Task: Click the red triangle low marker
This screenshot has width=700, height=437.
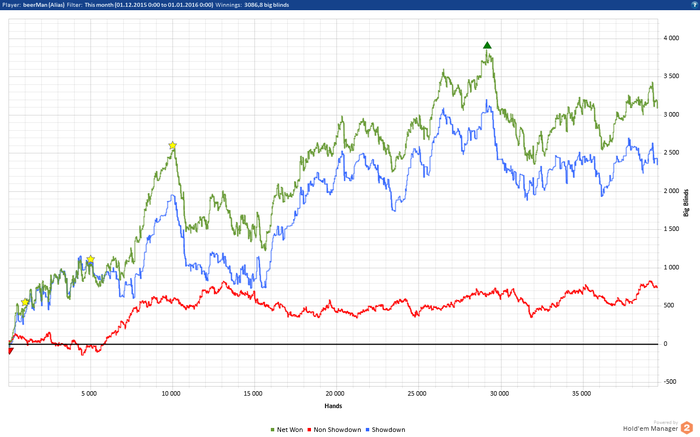Action: point(11,351)
